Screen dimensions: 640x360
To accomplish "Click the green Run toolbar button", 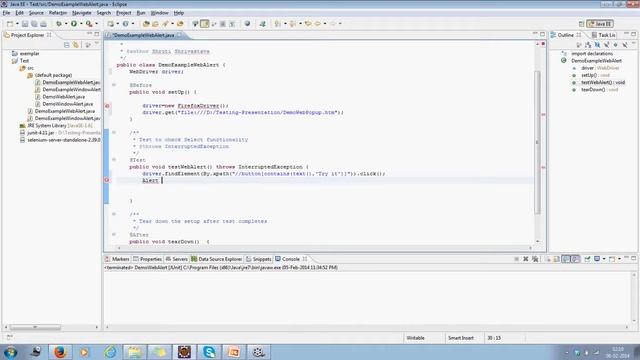I will [x=74, y=24].
